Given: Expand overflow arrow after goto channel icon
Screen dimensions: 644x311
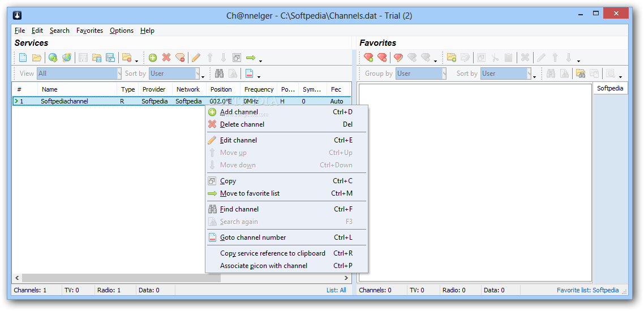Looking at the screenshot, I should [x=259, y=77].
